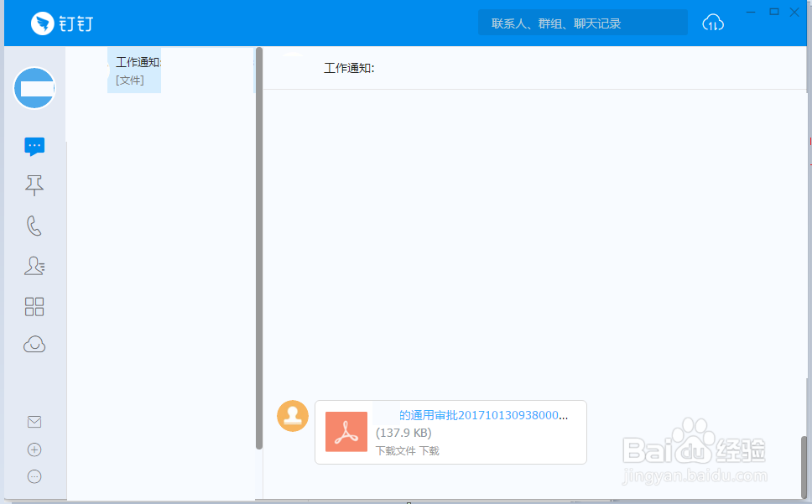Click the conversation list scrollbar

click(259, 248)
